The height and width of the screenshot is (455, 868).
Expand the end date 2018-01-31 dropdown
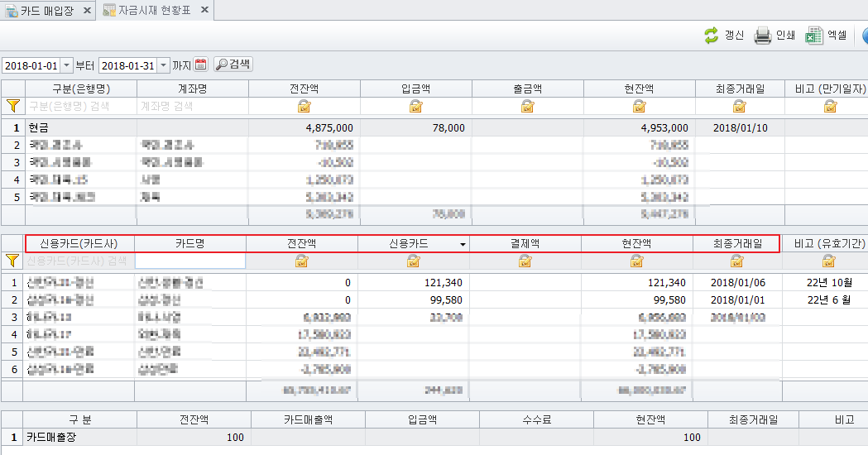(x=163, y=65)
